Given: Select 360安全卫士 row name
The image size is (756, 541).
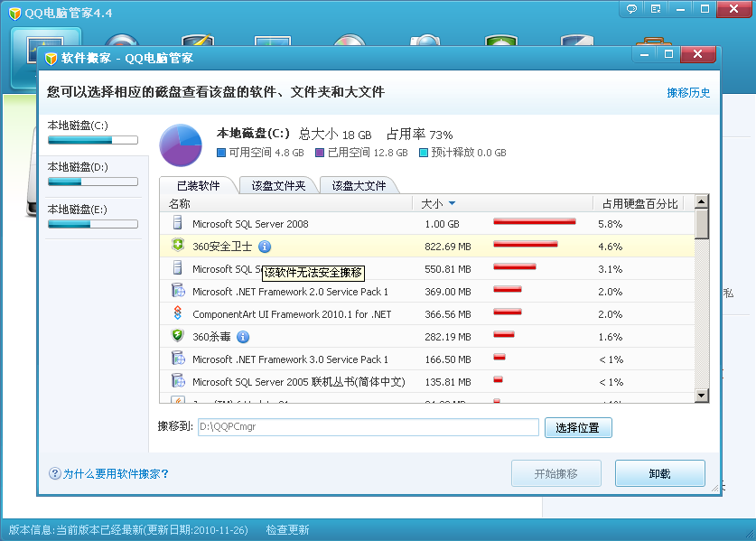Looking at the screenshot, I should click(x=222, y=247).
